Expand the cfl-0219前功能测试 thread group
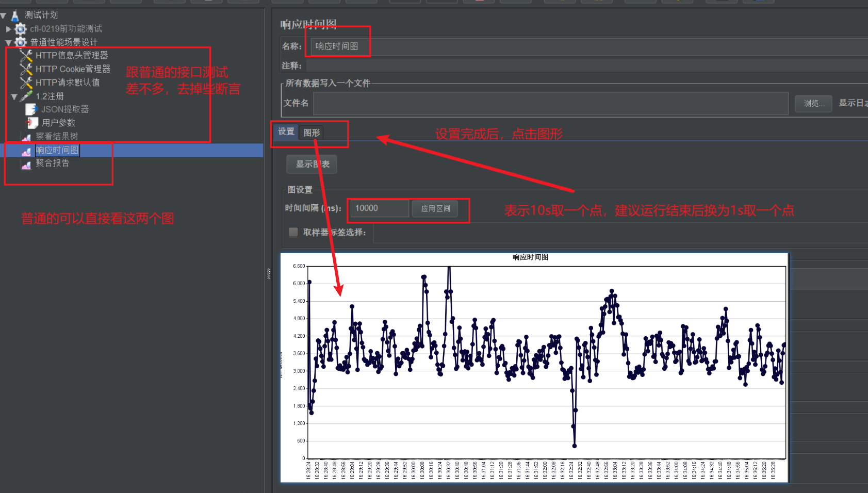The width and height of the screenshot is (868, 493). click(x=8, y=29)
